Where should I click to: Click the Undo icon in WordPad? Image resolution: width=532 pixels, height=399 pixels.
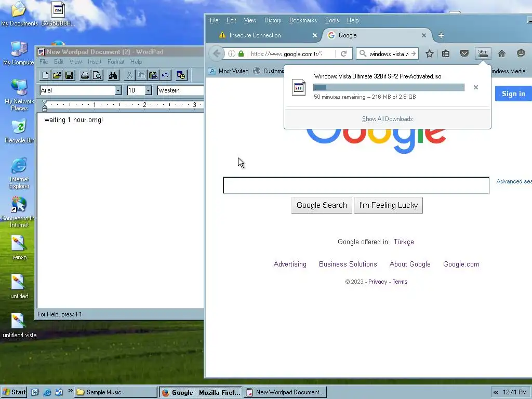(165, 75)
